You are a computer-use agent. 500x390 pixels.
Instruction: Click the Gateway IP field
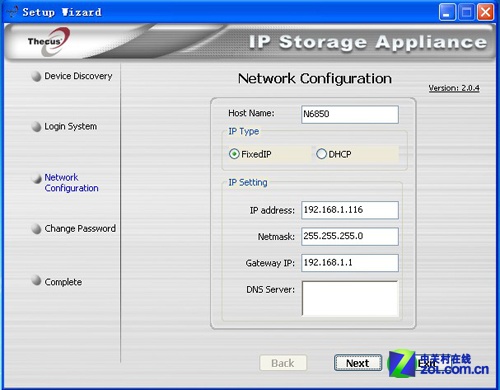click(350, 263)
